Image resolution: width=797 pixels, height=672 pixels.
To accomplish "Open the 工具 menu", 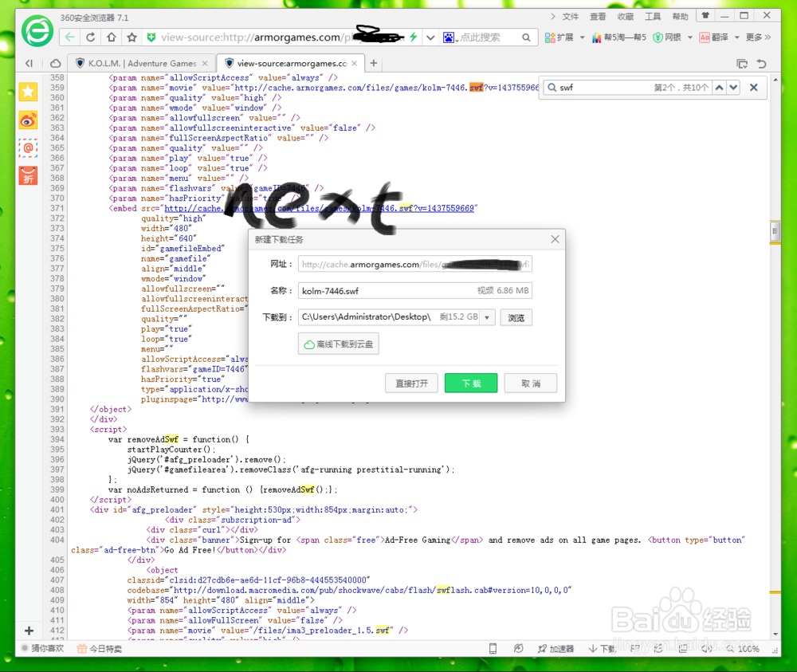I will click(653, 16).
